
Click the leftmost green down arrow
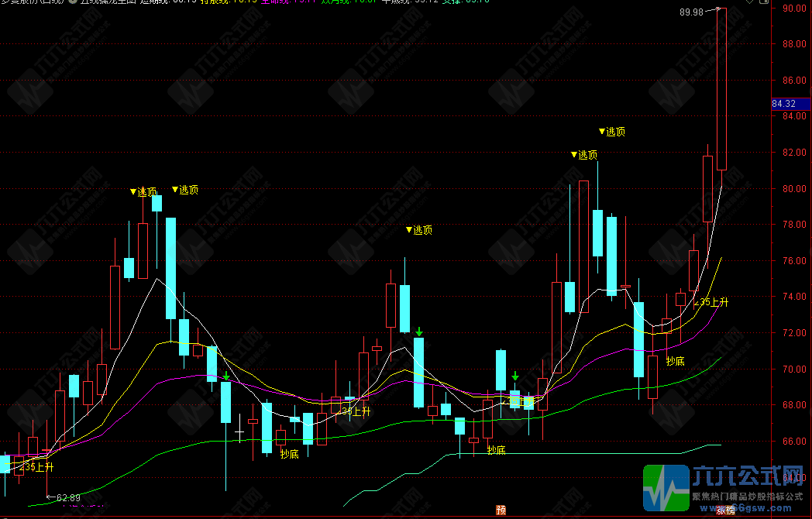(225, 376)
